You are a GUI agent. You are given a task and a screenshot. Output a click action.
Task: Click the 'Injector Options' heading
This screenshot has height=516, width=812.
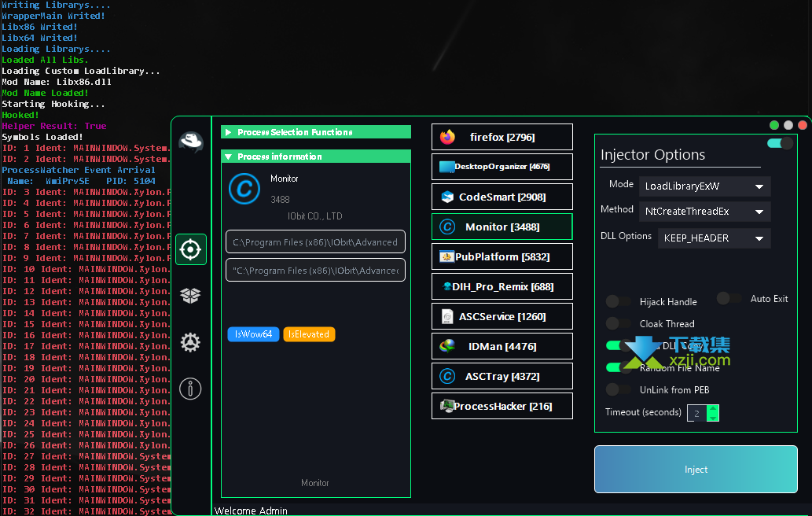tap(653, 154)
